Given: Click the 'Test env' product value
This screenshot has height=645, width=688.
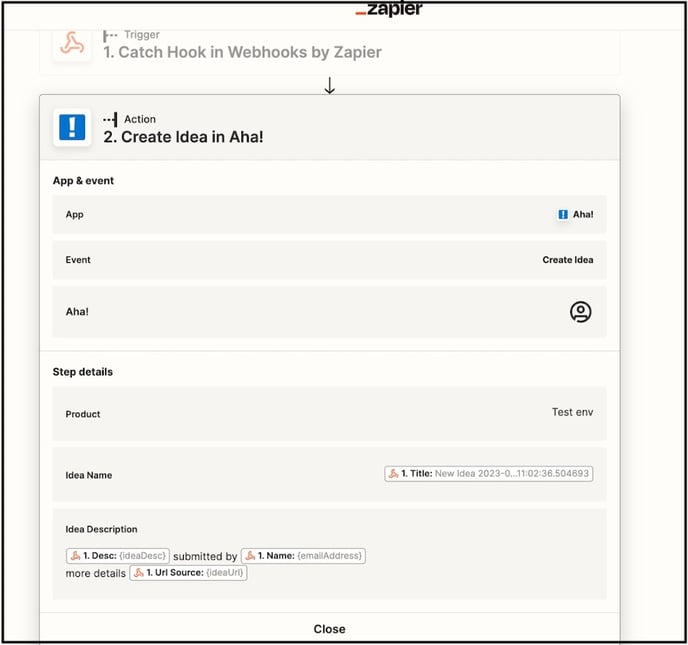Looking at the screenshot, I should point(573,412).
